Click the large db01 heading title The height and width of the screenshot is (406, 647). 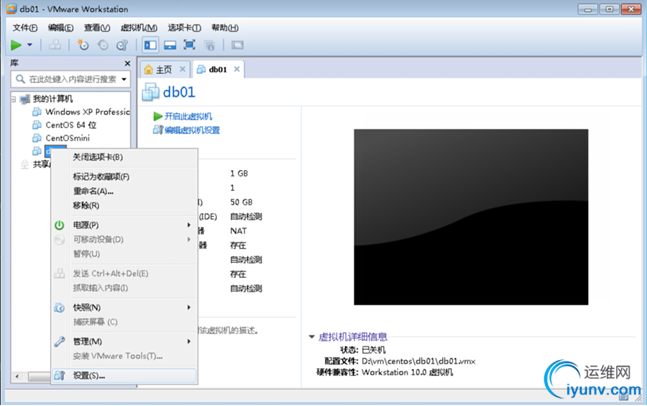(x=179, y=92)
